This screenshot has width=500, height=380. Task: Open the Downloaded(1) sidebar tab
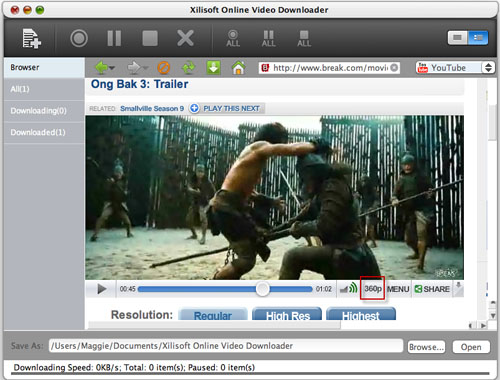[44, 133]
